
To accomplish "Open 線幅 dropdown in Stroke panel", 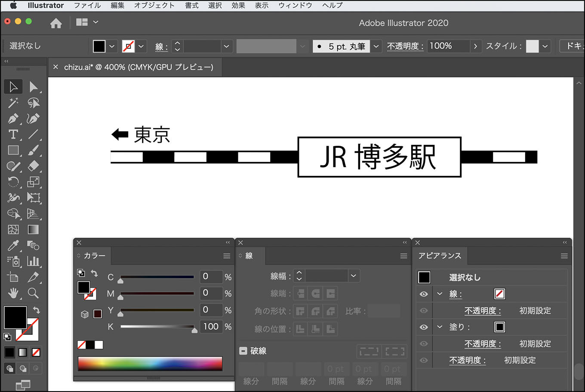I will [354, 276].
